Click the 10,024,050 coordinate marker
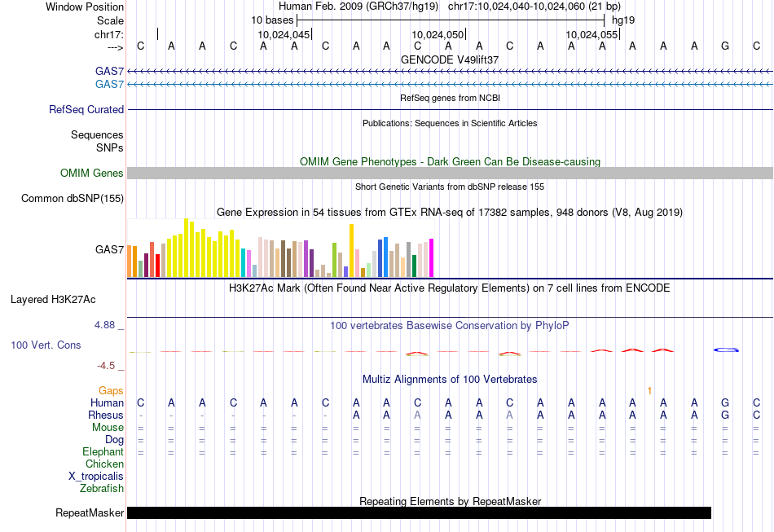The height and width of the screenshot is (532, 774). [x=438, y=34]
